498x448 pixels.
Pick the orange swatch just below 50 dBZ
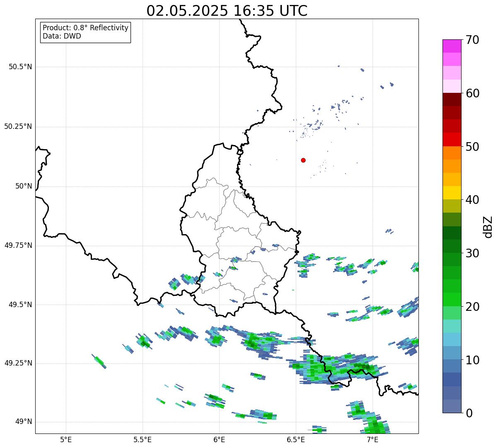(x=452, y=153)
